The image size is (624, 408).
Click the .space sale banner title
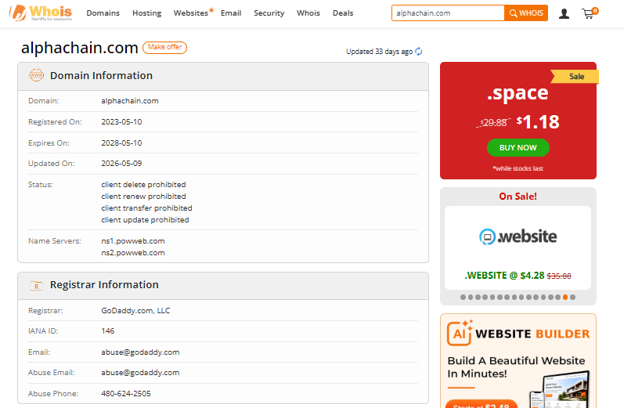tap(517, 93)
